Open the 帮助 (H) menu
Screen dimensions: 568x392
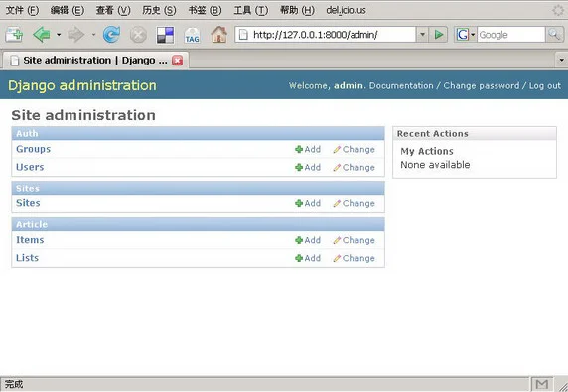[x=297, y=10]
